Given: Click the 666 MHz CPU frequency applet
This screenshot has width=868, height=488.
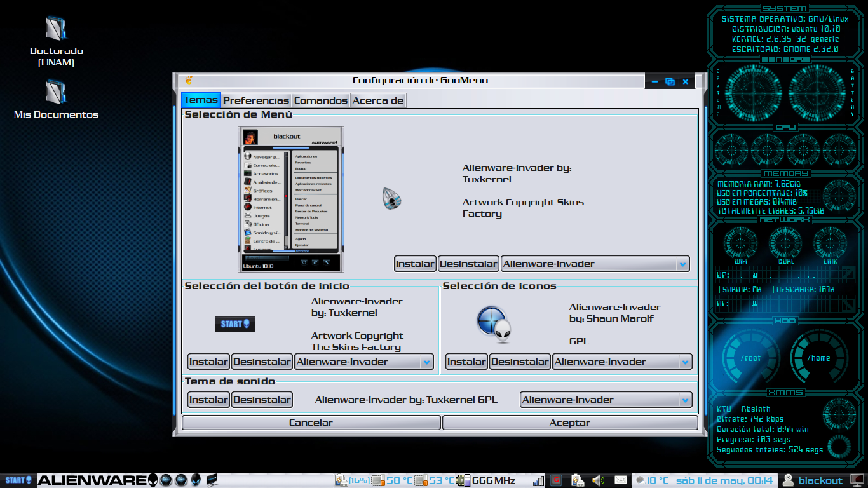Looking at the screenshot, I should [x=486, y=480].
